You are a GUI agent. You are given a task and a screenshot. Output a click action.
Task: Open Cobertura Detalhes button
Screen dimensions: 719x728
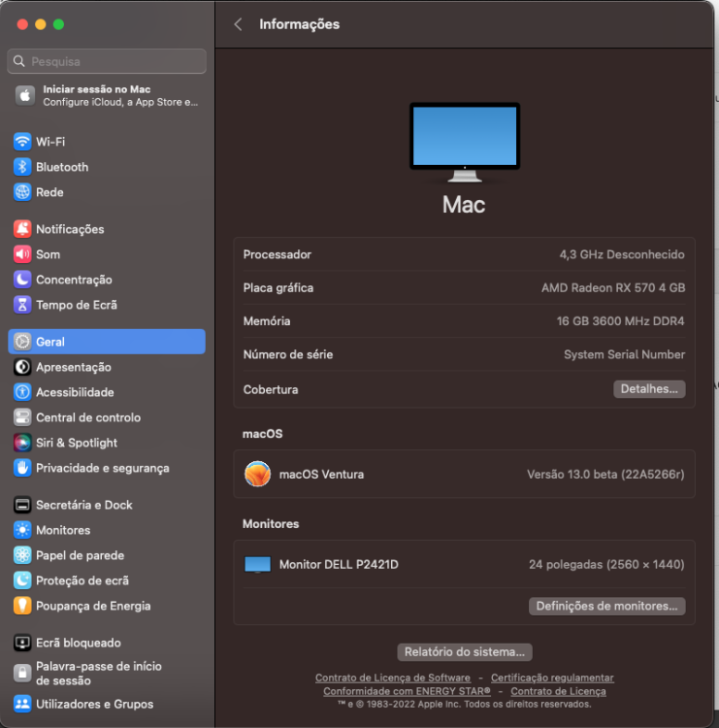(649, 389)
